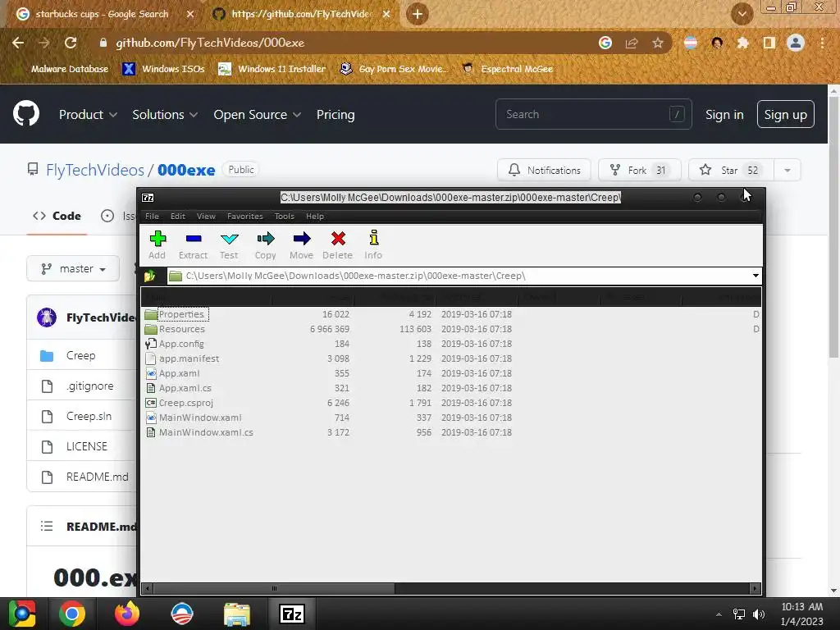Click the 7-Zip horizontal scrollbar thumb
Image resolution: width=840 pixels, height=630 pixels.
point(273,588)
